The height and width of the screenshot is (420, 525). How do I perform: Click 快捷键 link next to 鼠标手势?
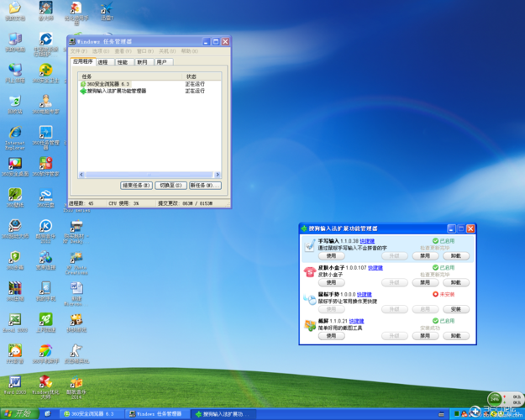(365, 294)
